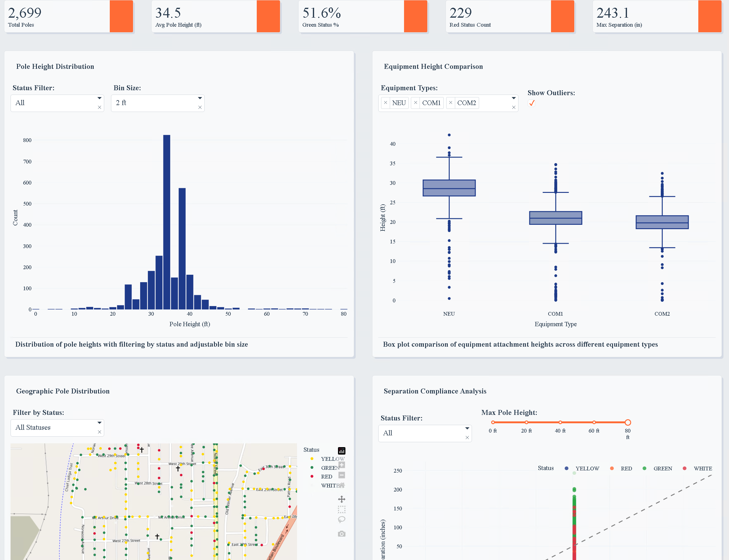Click the Plotly logo icon on map
This screenshot has width=729, height=560.
click(x=341, y=451)
